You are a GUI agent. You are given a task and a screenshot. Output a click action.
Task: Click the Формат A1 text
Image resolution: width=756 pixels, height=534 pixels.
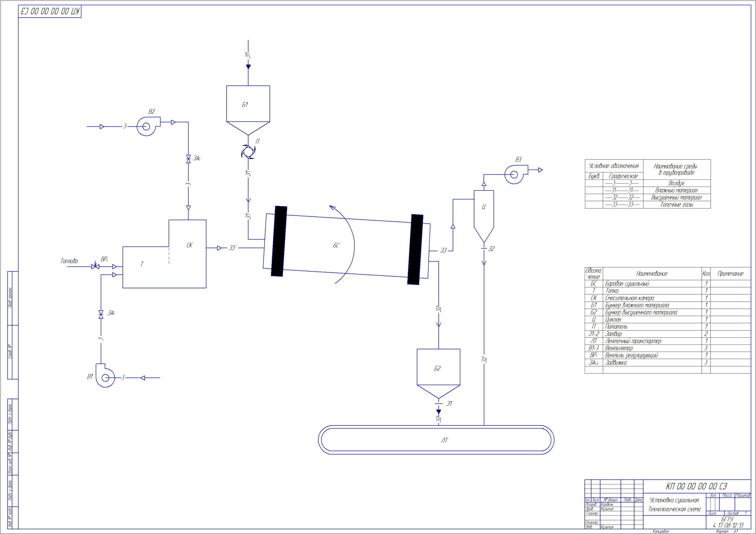[727, 531]
